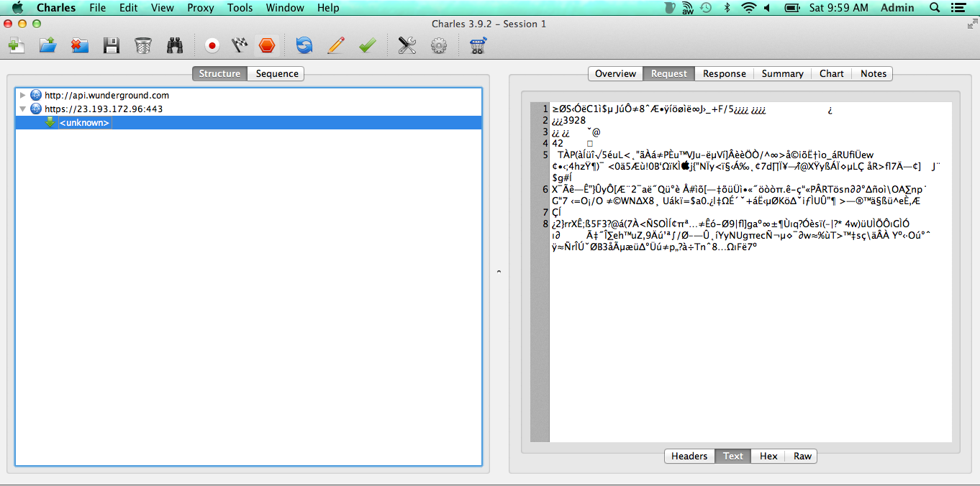Click the Validate green checkmark icon
This screenshot has width=980, height=486.
[x=368, y=46]
